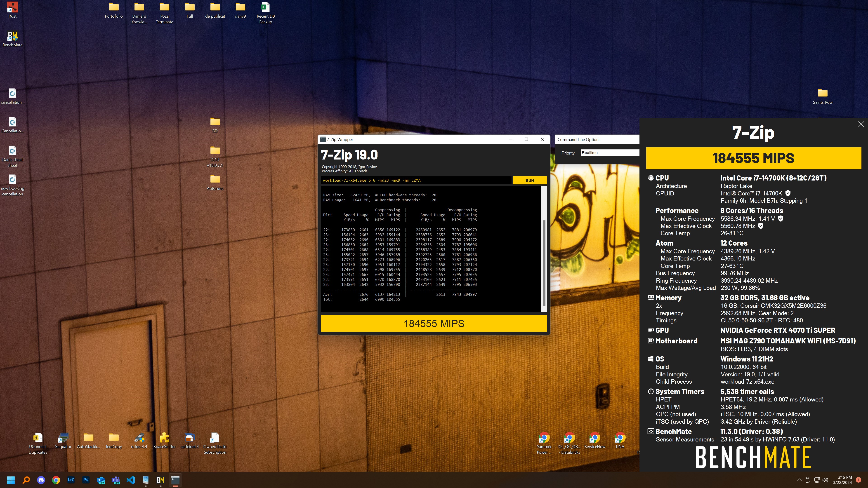Image resolution: width=868 pixels, height=488 pixels.
Task: Click the BENCHMATE logo in result panel
Action: pos(753,457)
